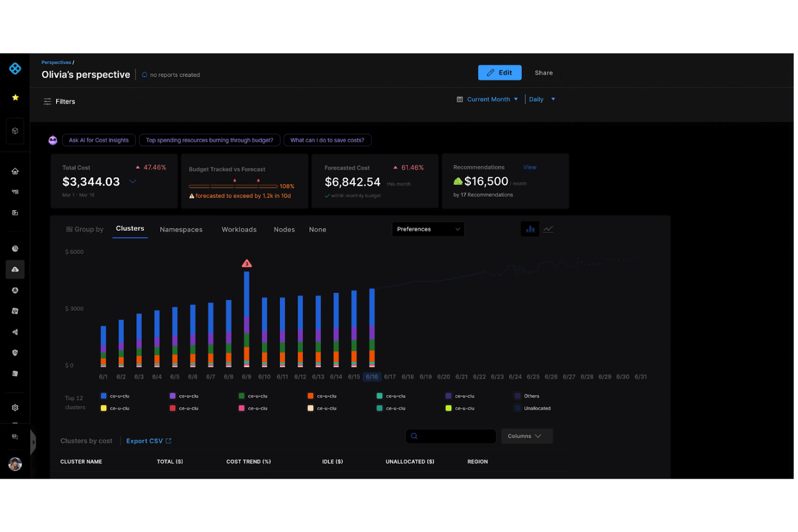Open the View Recommendations link

point(529,167)
